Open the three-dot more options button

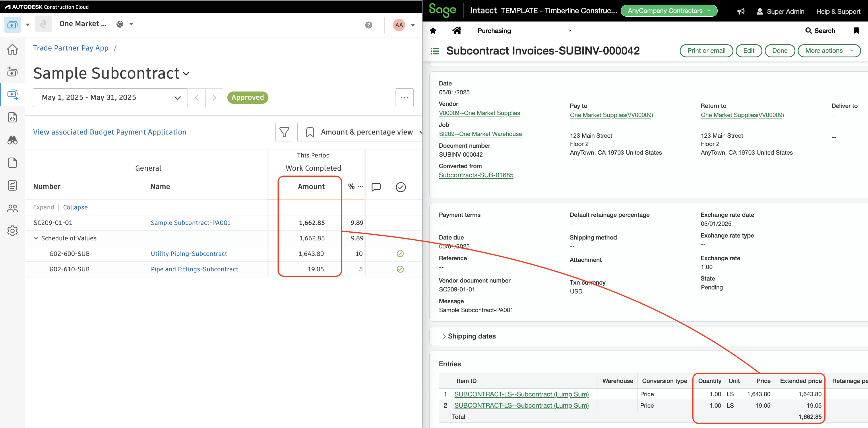click(404, 98)
